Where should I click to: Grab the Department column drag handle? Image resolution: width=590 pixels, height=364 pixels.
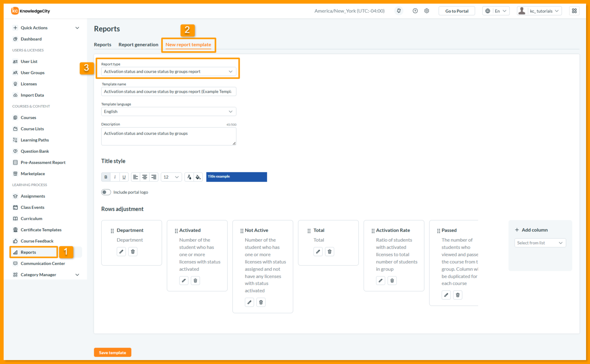coord(112,231)
